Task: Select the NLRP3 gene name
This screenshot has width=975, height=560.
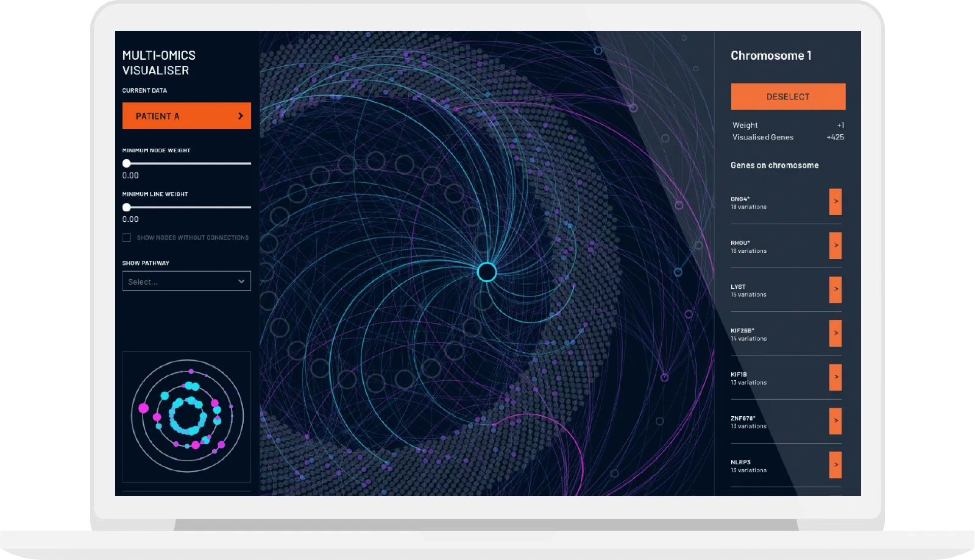Action: pyautogui.click(x=740, y=463)
